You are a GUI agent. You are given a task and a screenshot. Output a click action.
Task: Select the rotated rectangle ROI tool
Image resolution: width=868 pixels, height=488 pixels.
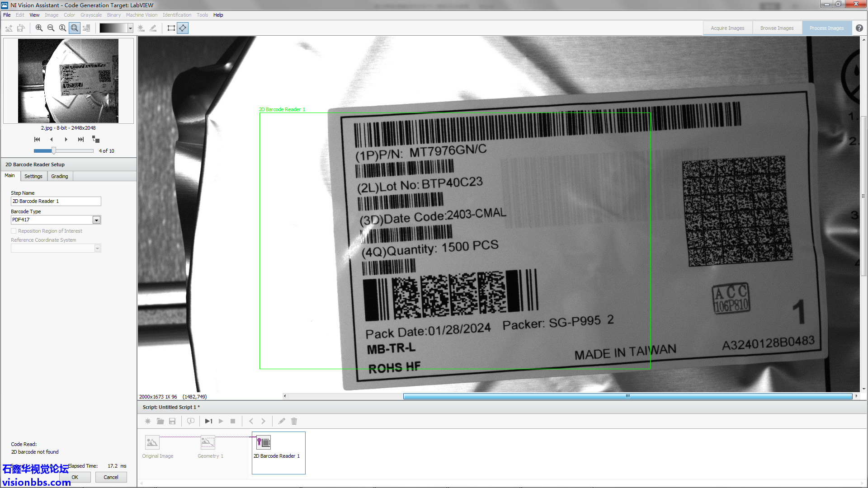coord(183,28)
